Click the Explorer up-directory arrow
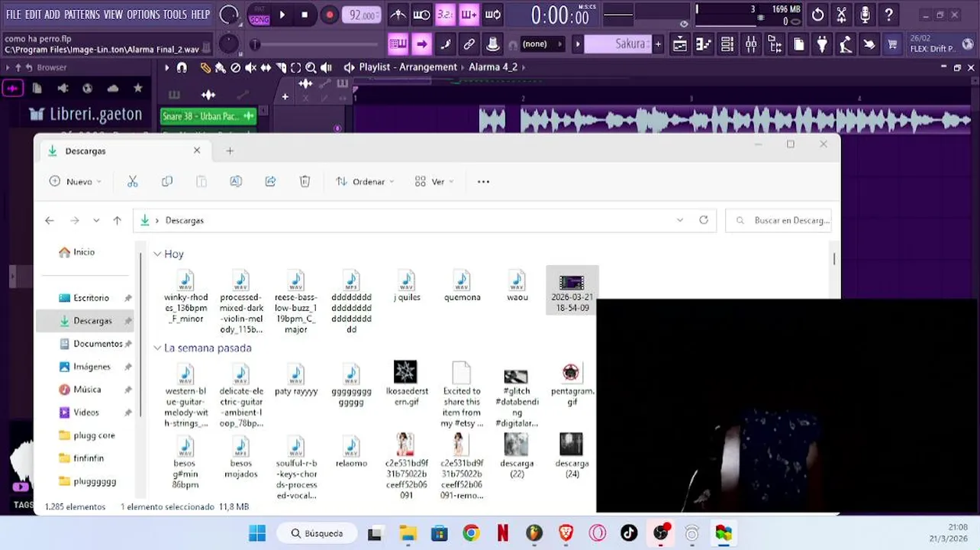Viewport: 980px width, 550px height. [x=117, y=220]
